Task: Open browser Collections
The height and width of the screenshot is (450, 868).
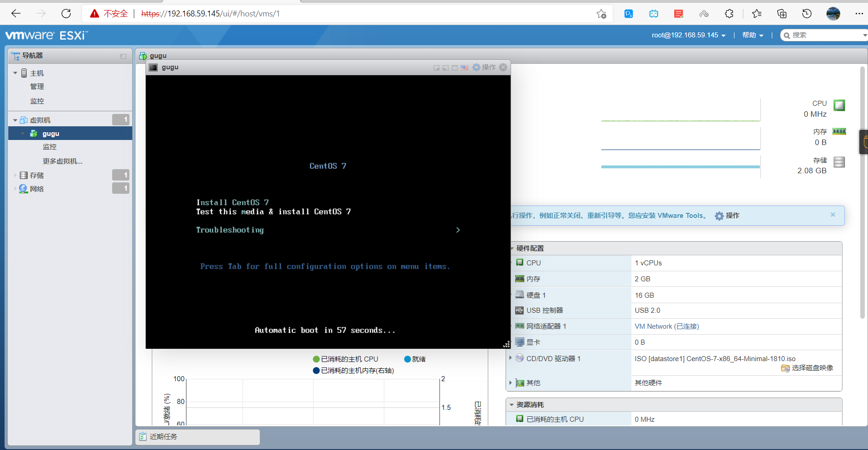Action: pos(782,14)
